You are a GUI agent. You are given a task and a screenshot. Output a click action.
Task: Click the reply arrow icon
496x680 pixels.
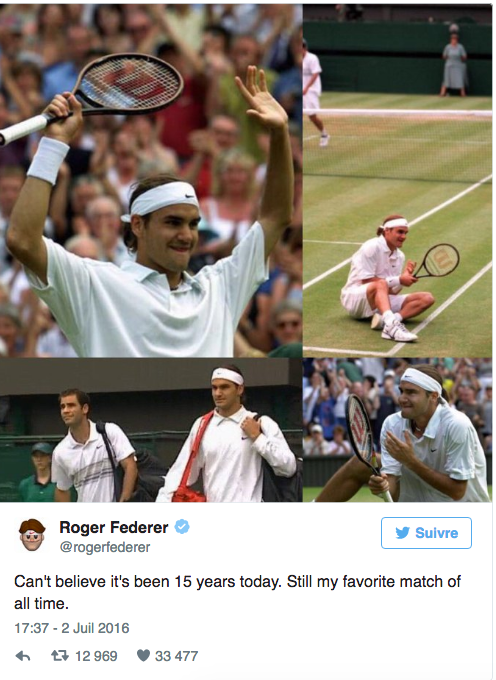tap(23, 656)
